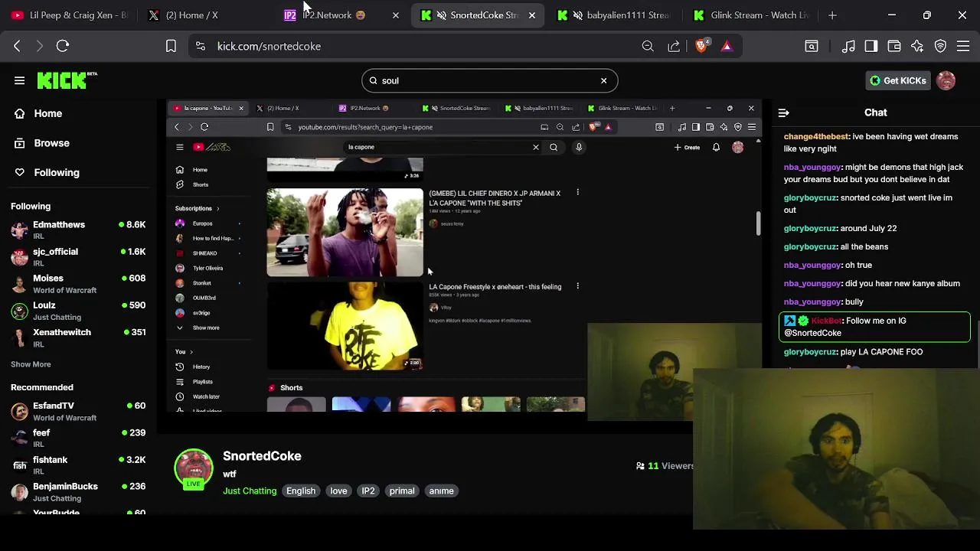Screen dimensions: 980x551
Task: Select the anime tag
Action: 441,491
